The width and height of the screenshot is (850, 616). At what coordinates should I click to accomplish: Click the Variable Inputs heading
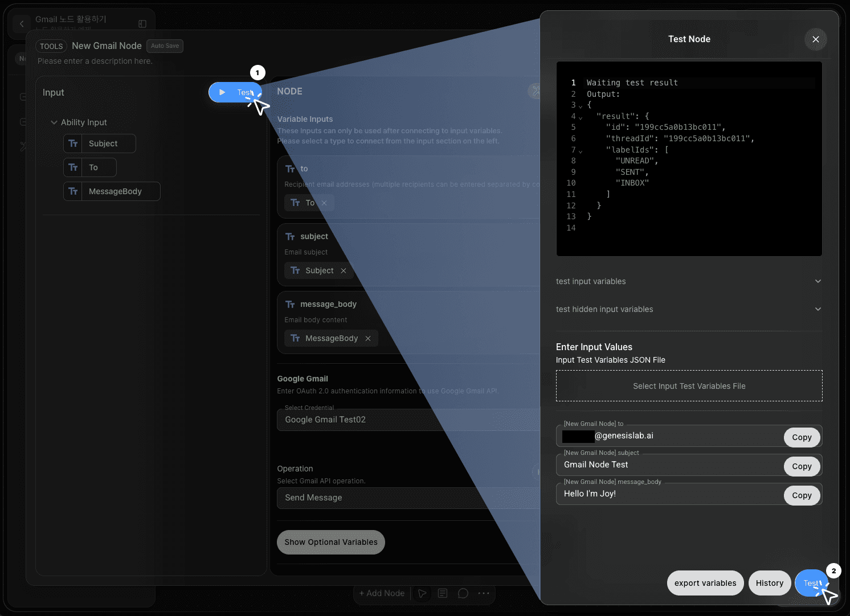[305, 119]
